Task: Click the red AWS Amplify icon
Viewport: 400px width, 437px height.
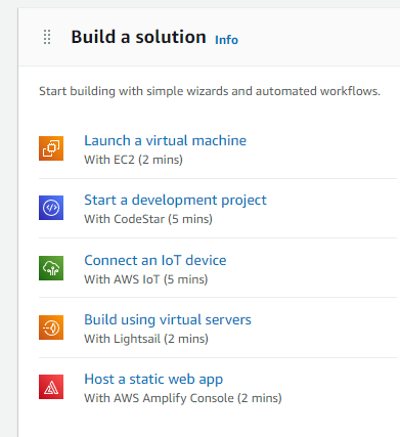Action: click(51, 387)
